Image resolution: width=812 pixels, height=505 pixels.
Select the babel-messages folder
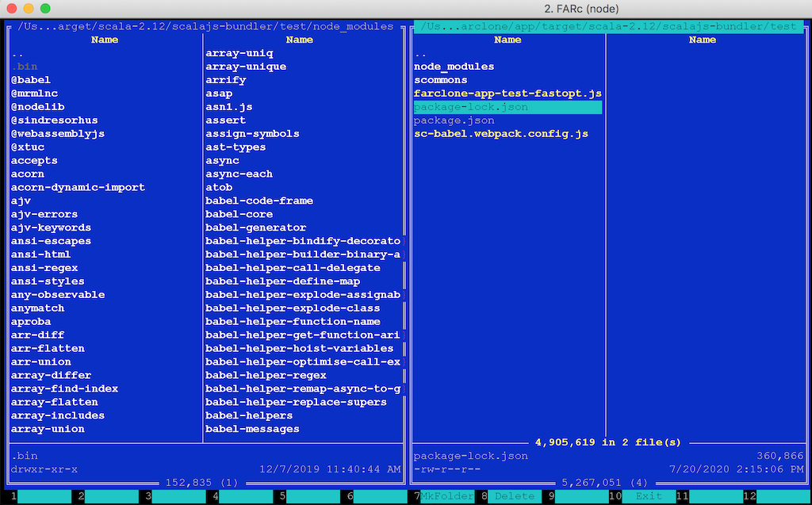click(253, 429)
